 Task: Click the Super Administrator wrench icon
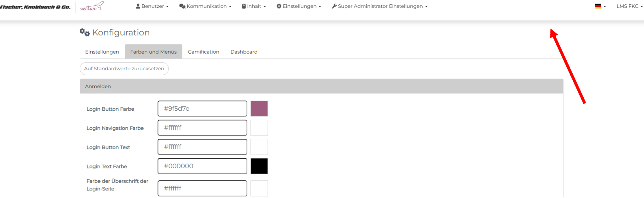[x=334, y=6]
